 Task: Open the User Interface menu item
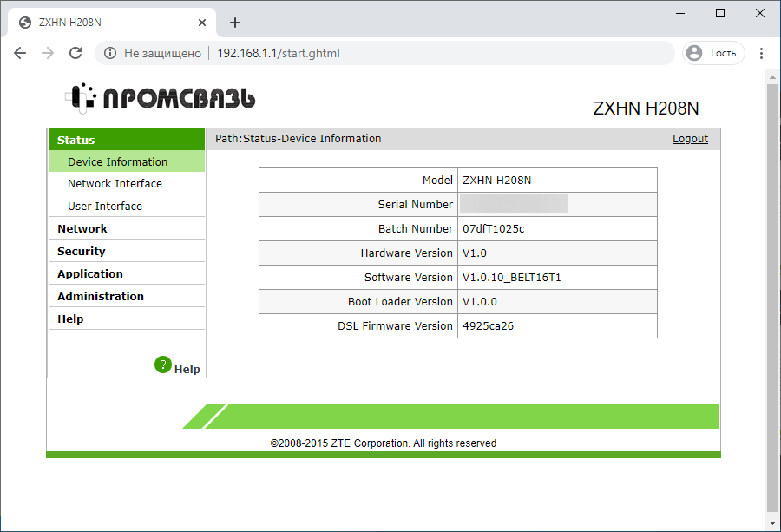point(106,206)
